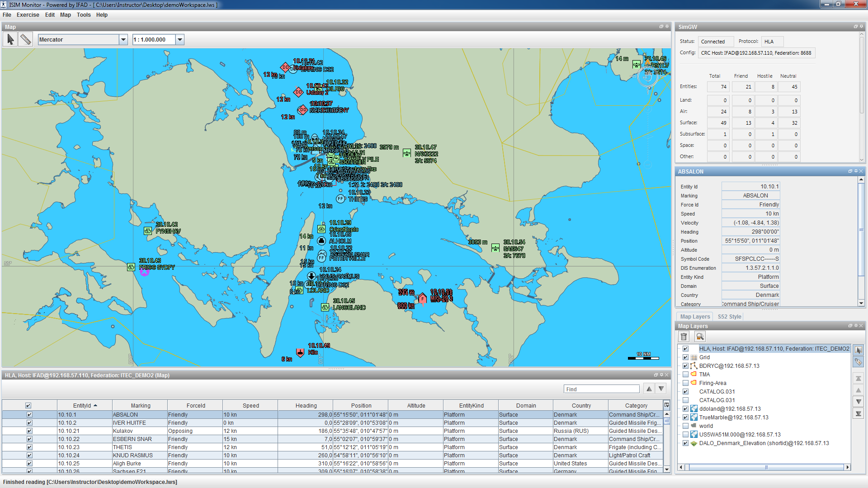
Task: Open the Map menu
Action: tap(66, 15)
